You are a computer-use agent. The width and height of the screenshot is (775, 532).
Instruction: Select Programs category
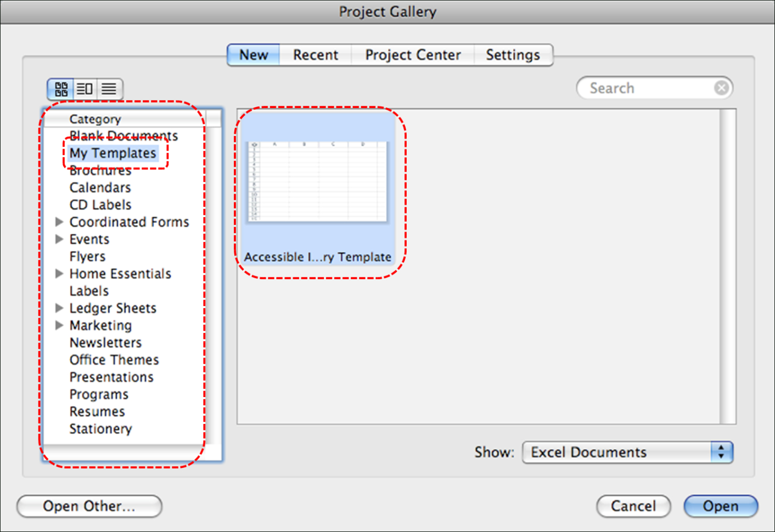pos(99,394)
